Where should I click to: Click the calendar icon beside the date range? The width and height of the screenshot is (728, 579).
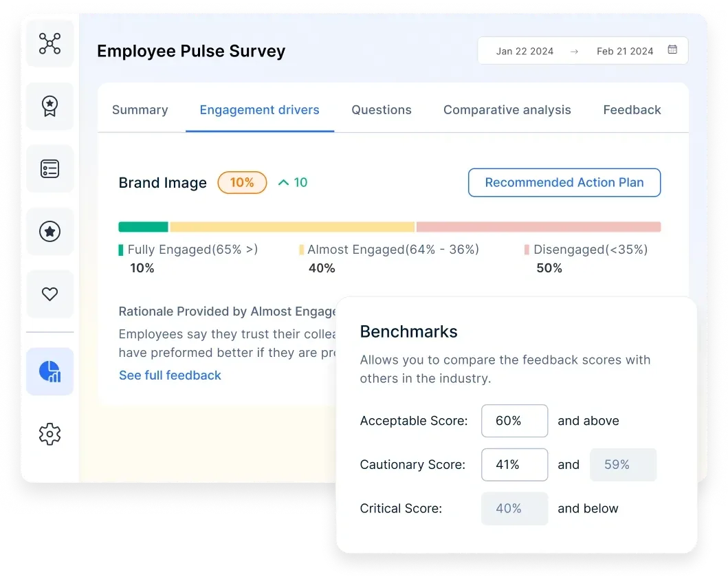[x=672, y=50]
